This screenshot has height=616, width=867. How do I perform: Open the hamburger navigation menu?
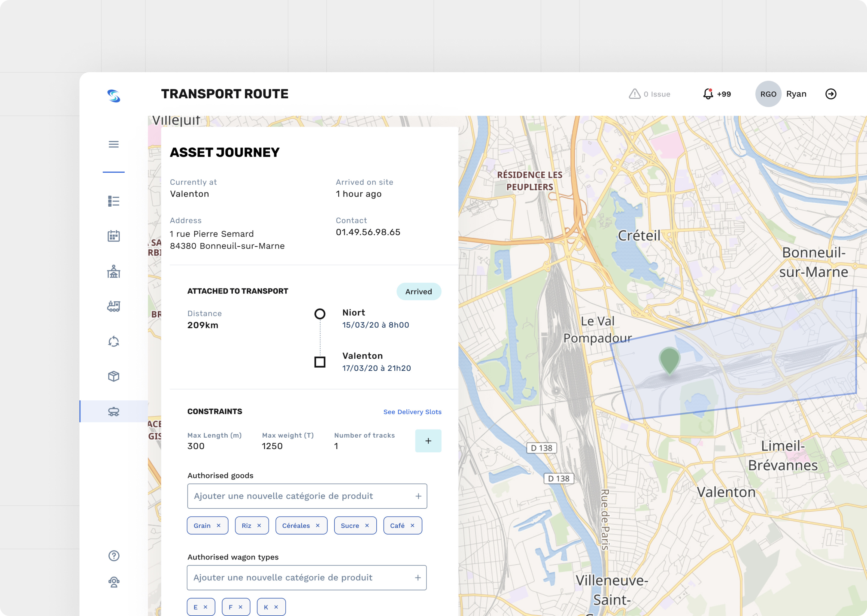click(x=113, y=144)
